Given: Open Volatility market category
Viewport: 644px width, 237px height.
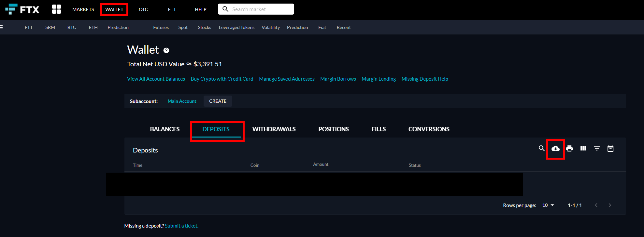Looking at the screenshot, I should [x=271, y=27].
